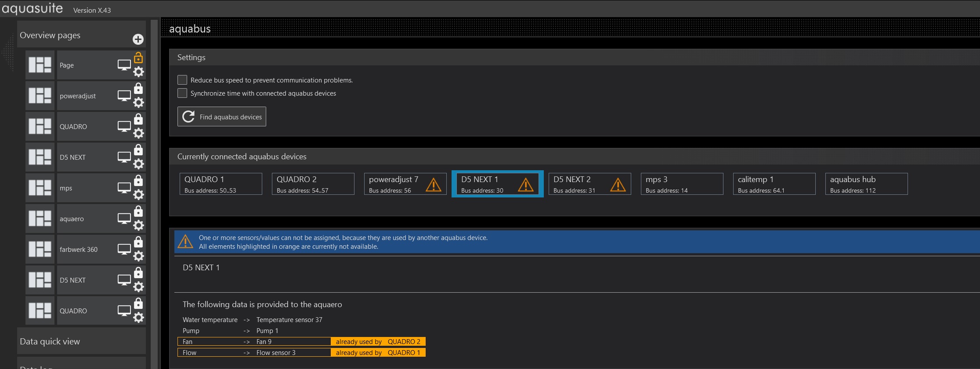Select the aquabus hub device
980x369 pixels.
click(866, 184)
